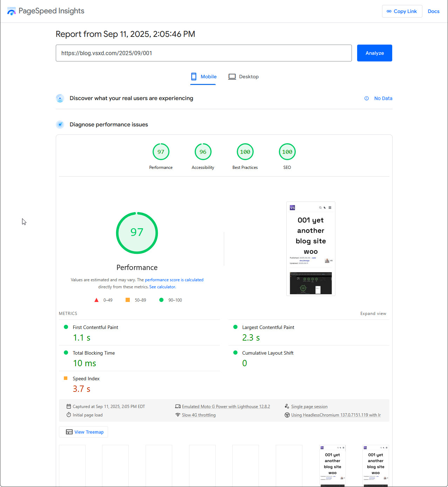Click the Chromium icon beside Using HeadlessChromium
The width and height of the screenshot is (448, 487).
(287, 415)
